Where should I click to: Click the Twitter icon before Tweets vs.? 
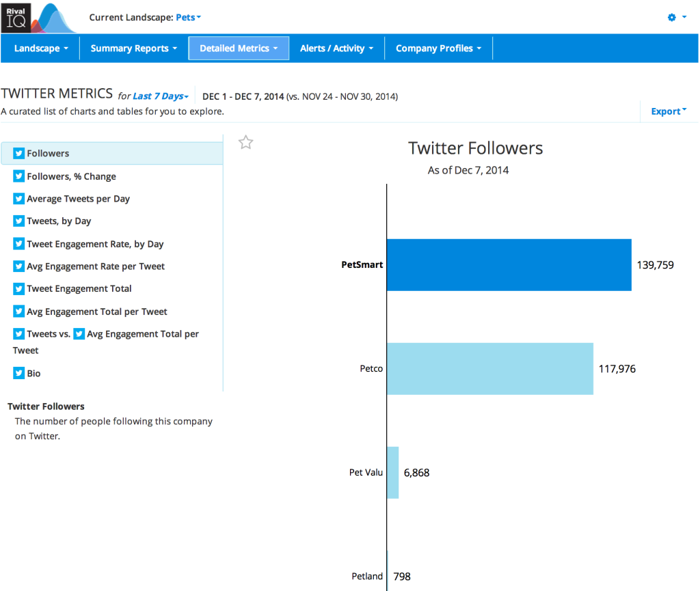click(x=18, y=333)
